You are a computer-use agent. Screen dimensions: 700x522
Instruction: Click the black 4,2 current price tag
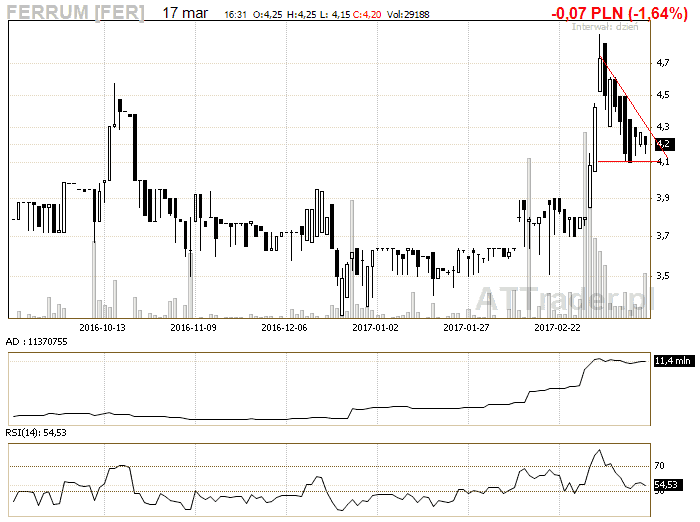coord(662,144)
